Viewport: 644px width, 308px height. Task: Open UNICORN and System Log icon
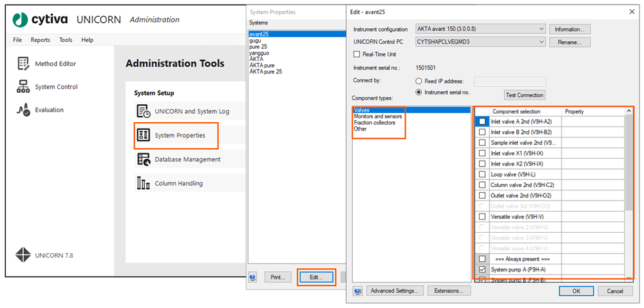pyautogui.click(x=144, y=111)
